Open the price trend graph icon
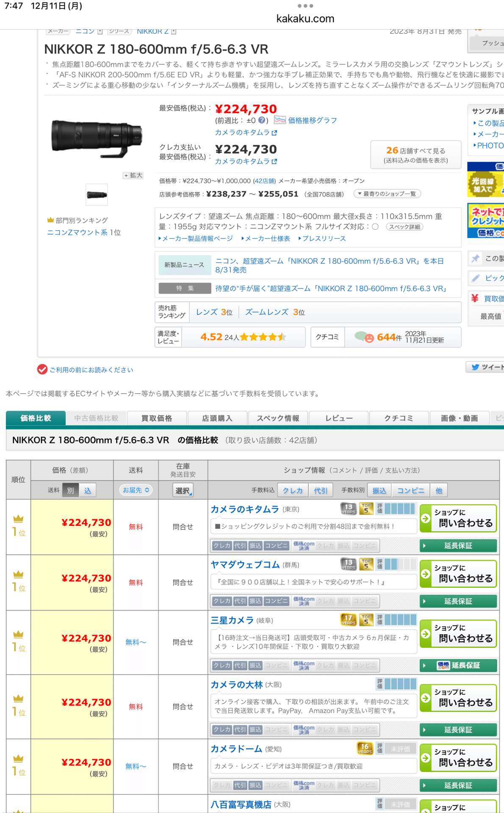The width and height of the screenshot is (504, 813). click(280, 120)
